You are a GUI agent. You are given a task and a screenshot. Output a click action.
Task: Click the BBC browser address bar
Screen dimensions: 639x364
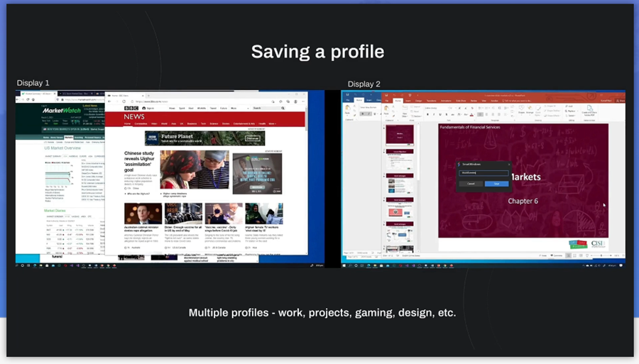coord(200,101)
